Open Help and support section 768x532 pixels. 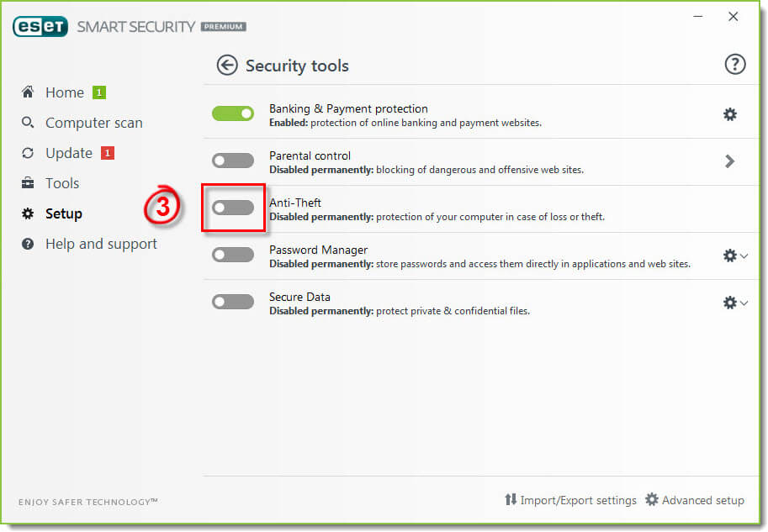(x=101, y=244)
